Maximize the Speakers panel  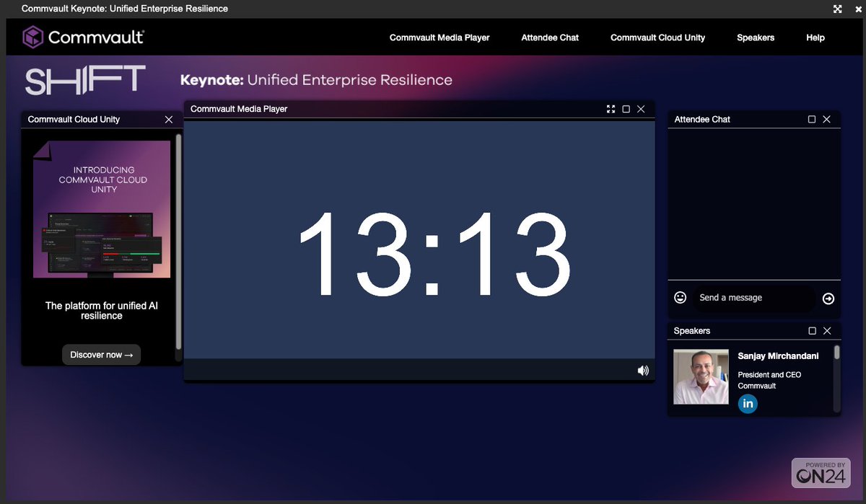pyautogui.click(x=812, y=331)
